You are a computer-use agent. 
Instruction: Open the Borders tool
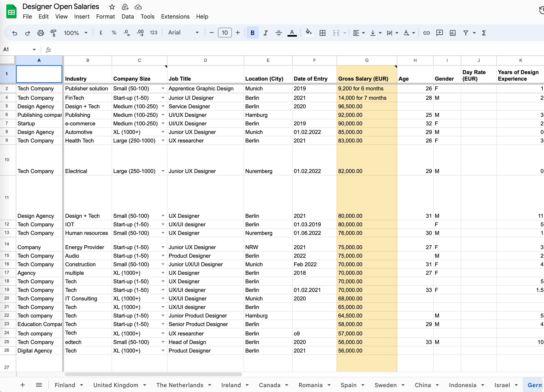click(322, 33)
